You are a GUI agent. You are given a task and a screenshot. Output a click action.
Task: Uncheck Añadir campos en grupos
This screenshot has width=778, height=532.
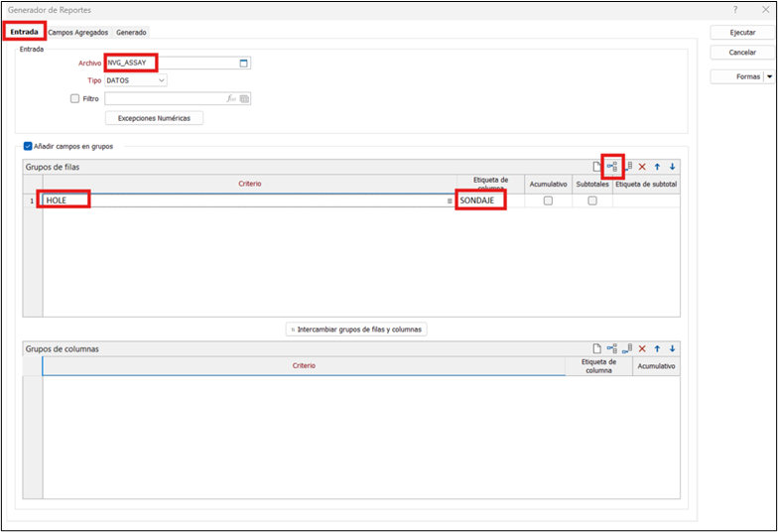tap(28, 146)
